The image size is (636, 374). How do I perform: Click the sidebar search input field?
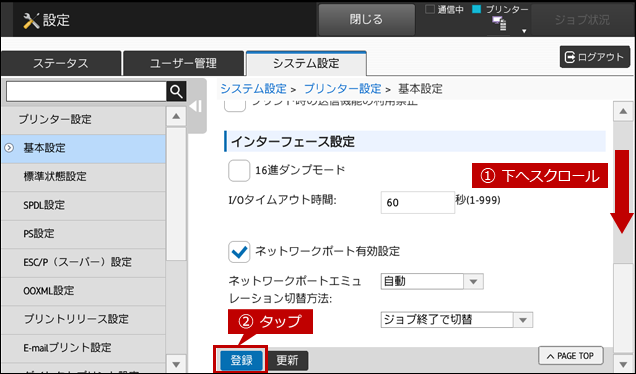click(86, 92)
